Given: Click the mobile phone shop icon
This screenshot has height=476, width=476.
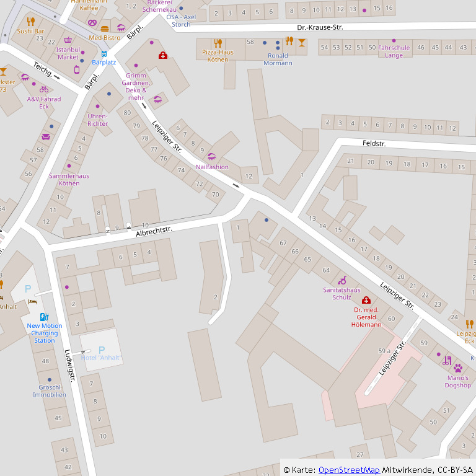Looking at the screenshot, I should (x=77, y=69).
